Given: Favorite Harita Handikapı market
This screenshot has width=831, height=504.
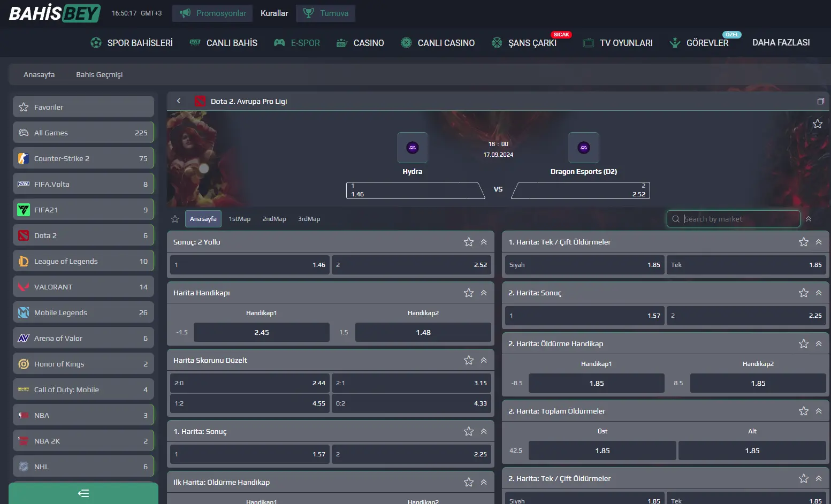Looking at the screenshot, I should [x=469, y=293].
